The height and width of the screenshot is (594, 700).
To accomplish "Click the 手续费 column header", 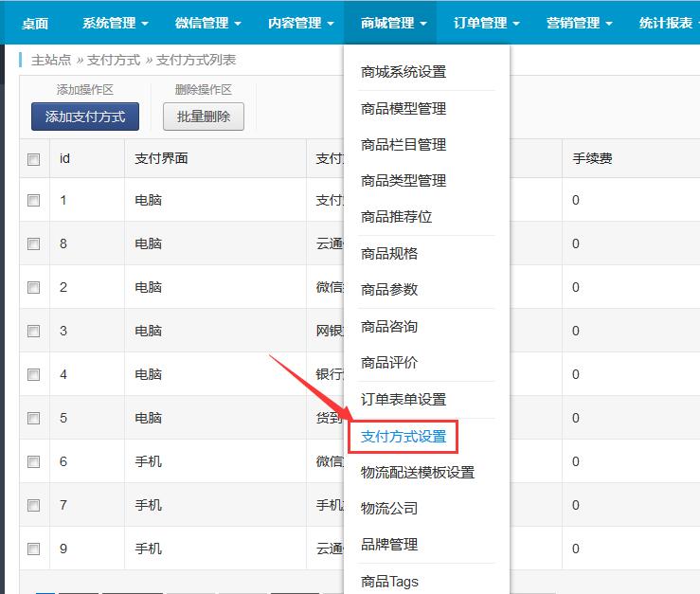I will pyautogui.click(x=592, y=158).
